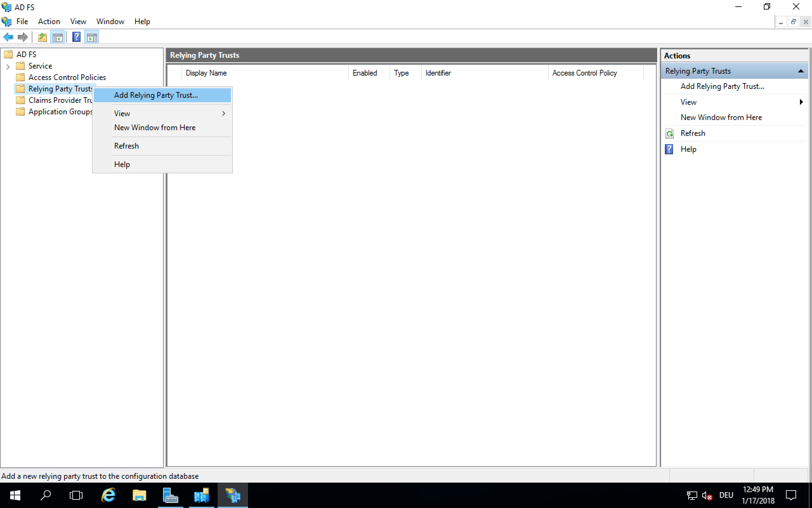
Task: Open the View menu in the menu bar
Action: pyautogui.click(x=78, y=22)
